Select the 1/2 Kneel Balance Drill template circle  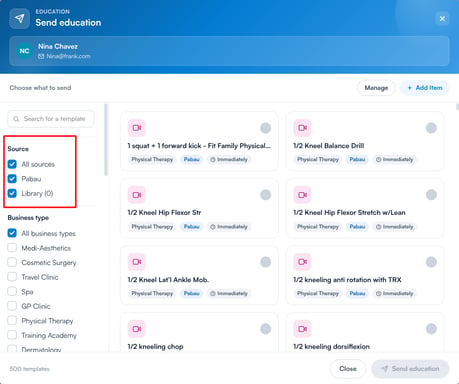tap(431, 128)
